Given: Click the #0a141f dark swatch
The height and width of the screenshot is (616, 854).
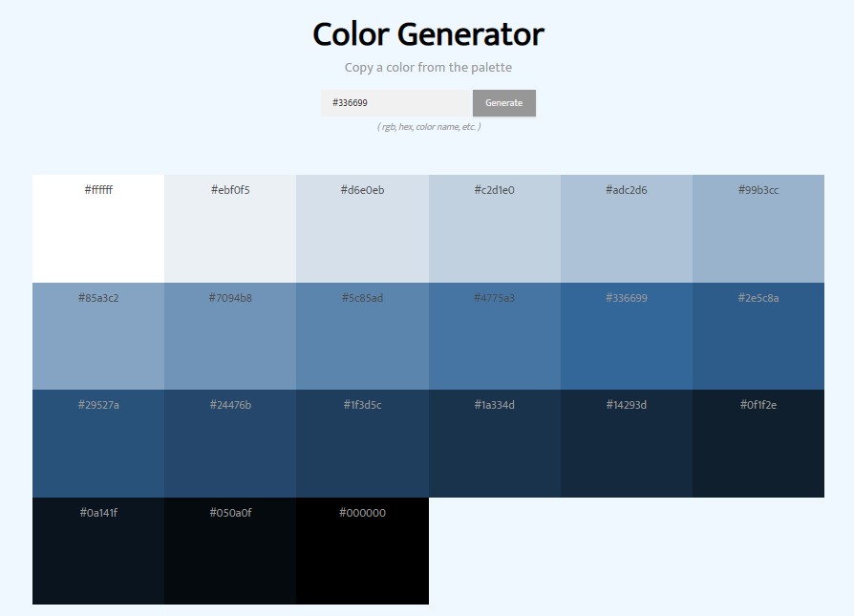Looking at the screenshot, I should pos(98,550).
